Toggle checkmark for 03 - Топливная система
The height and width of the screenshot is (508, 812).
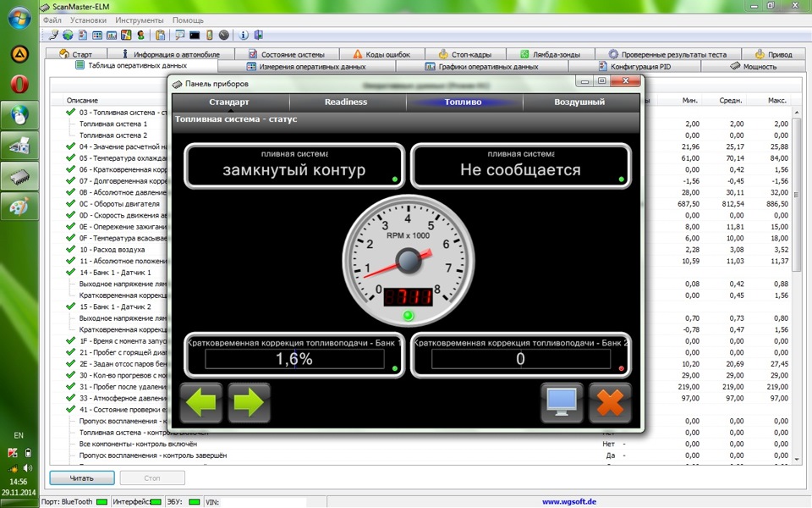pyautogui.click(x=71, y=112)
